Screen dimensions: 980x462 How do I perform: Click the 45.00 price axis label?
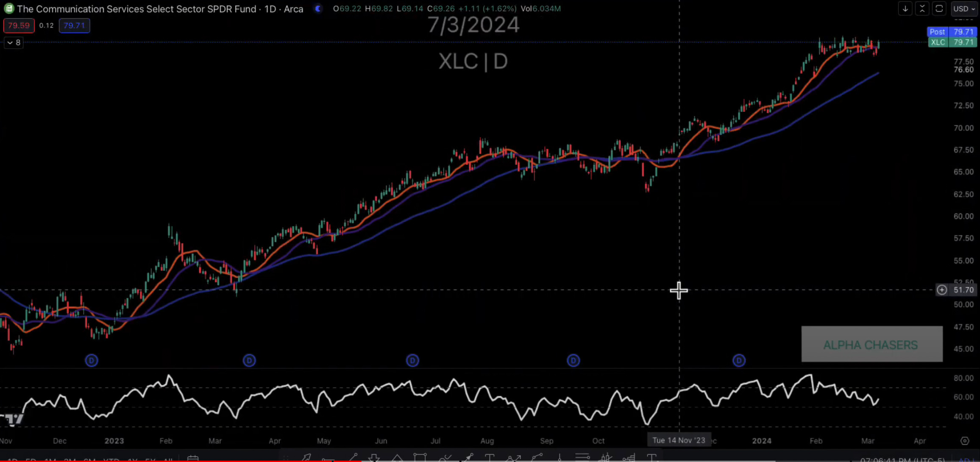963,349
